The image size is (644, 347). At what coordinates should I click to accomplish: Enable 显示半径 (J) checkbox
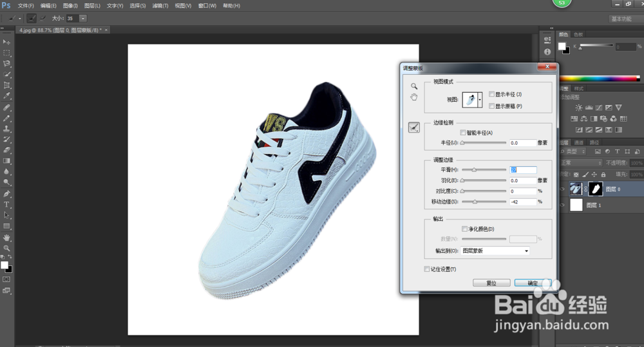point(491,94)
